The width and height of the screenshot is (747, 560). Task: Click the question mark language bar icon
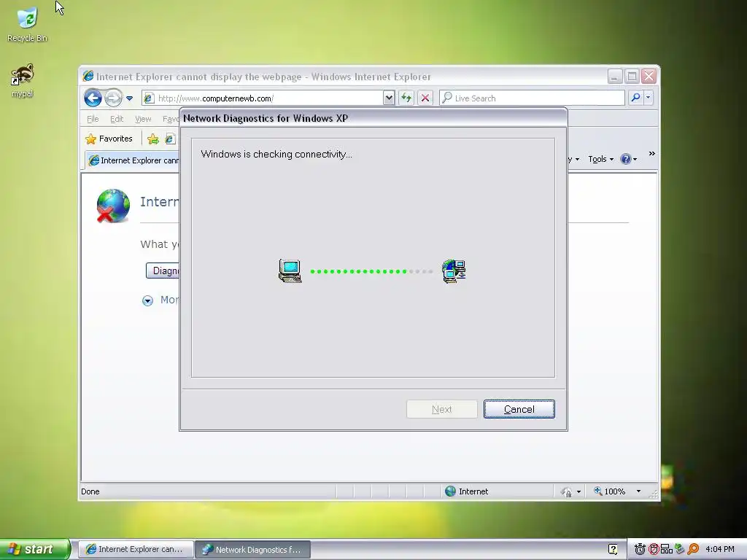[613, 549]
